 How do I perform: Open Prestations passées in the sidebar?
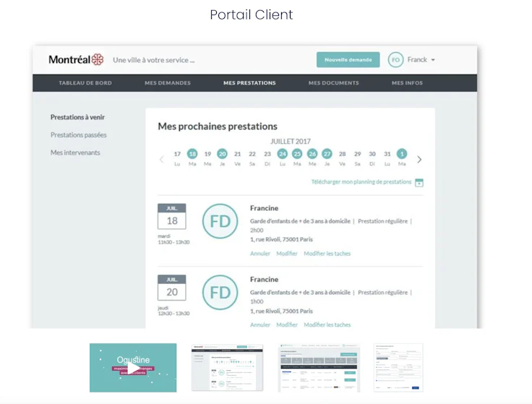pyautogui.click(x=78, y=134)
